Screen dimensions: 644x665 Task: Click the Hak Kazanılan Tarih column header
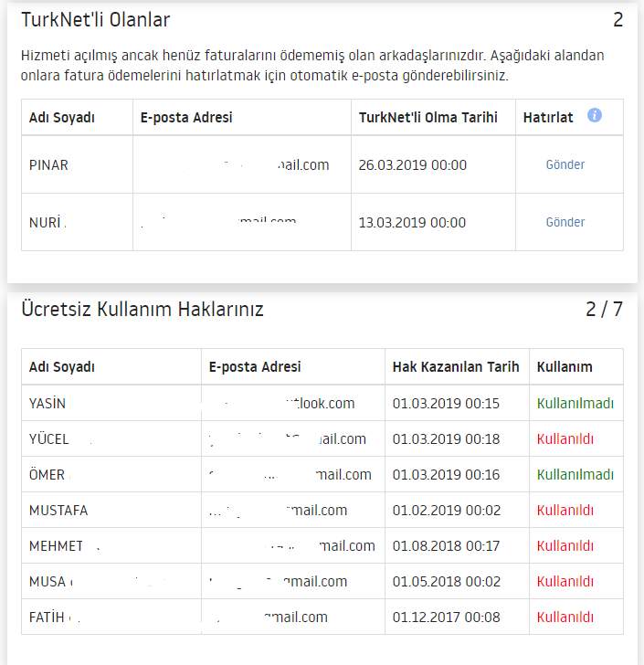point(456,367)
